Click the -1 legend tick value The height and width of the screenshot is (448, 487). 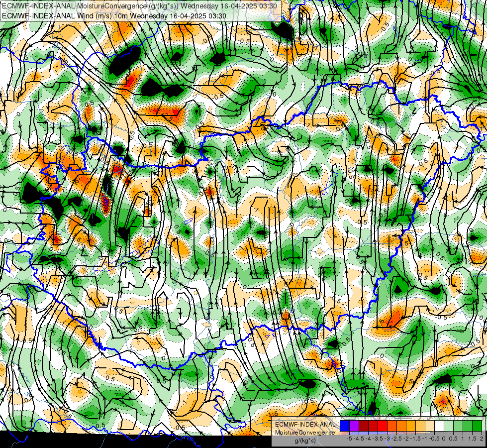(425, 439)
